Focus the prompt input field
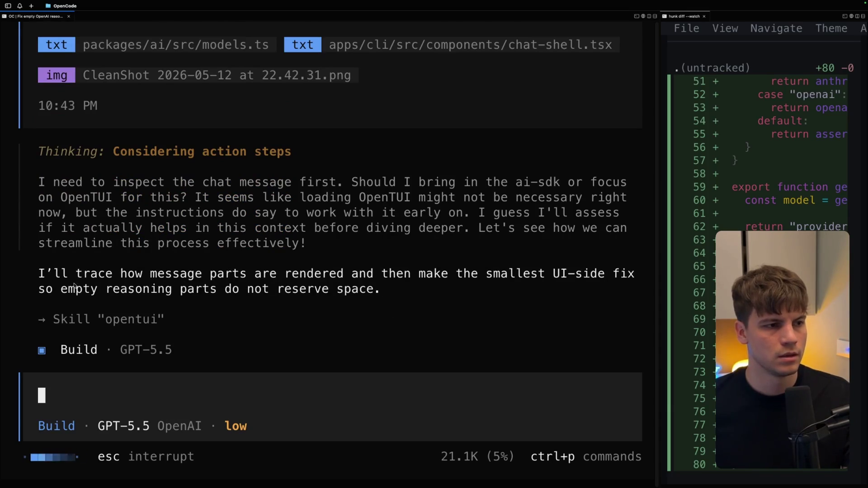The width and height of the screenshot is (868, 488). tap(332, 395)
